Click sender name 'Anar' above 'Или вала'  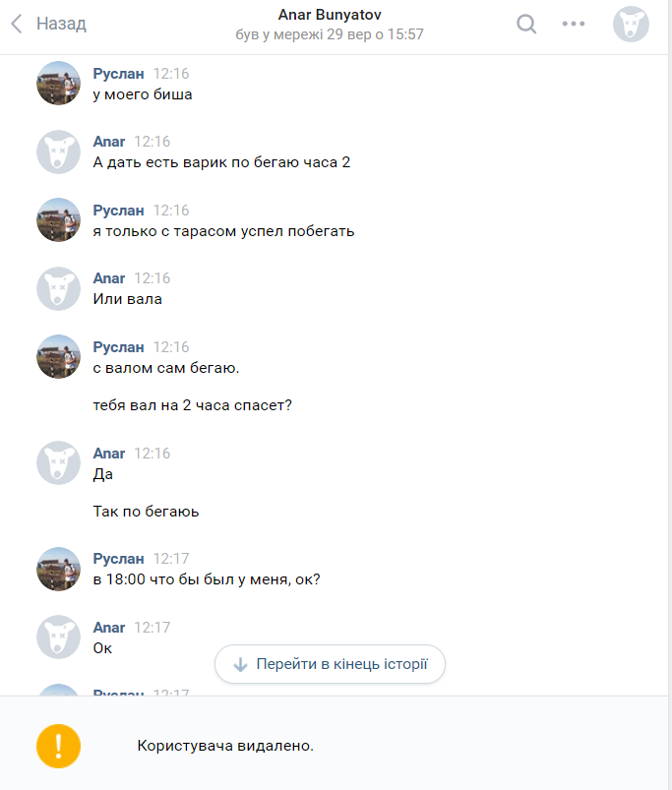click(x=109, y=278)
